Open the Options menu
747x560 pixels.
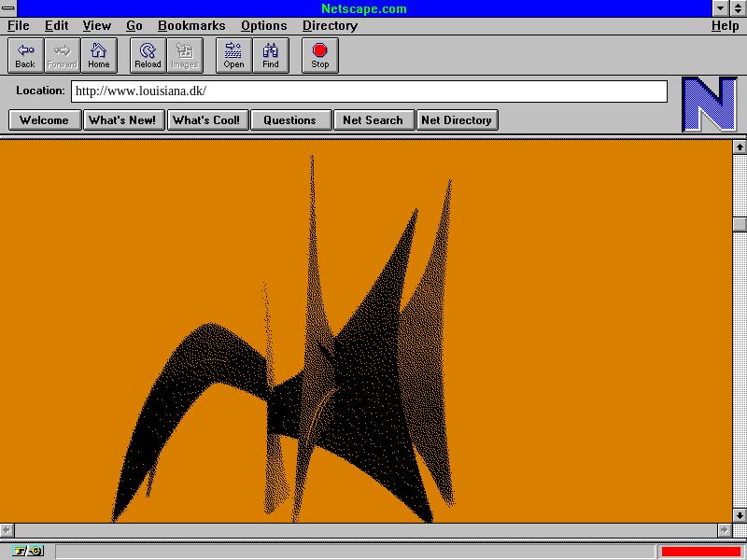(x=264, y=26)
